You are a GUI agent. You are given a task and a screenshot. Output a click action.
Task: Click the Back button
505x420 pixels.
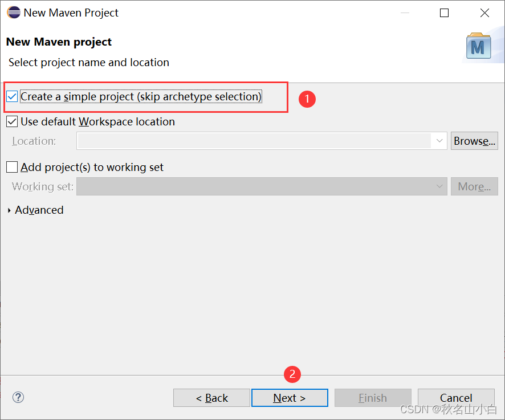point(211,397)
